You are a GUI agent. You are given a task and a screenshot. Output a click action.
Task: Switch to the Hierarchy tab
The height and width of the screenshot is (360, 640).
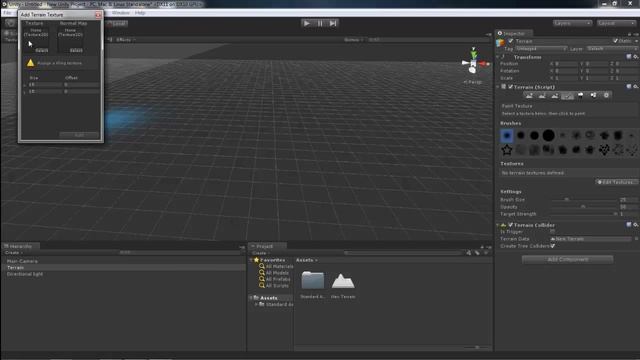[x=20, y=246]
